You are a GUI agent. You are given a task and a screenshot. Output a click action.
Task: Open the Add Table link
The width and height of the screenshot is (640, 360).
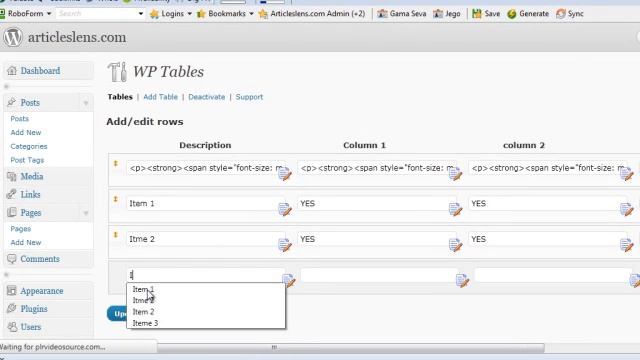tap(160, 97)
